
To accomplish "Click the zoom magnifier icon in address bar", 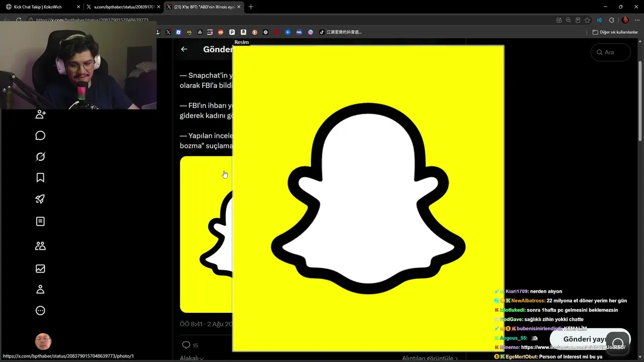I will [568, 20].
